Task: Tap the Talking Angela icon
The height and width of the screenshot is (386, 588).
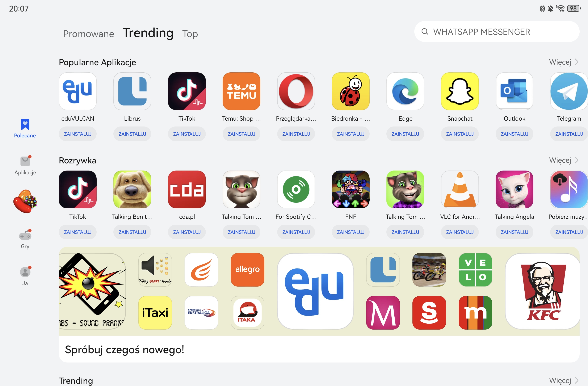Action: pos(514,189)
